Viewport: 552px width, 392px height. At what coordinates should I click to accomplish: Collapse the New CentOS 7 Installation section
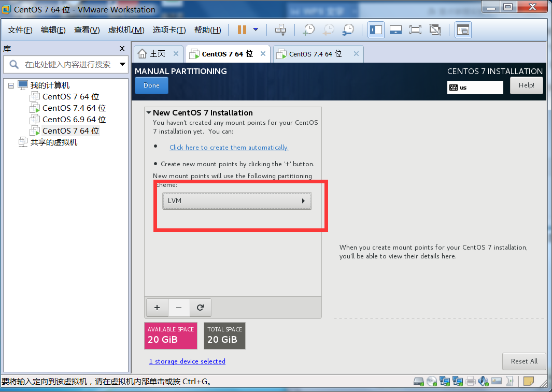pos(149,113)
